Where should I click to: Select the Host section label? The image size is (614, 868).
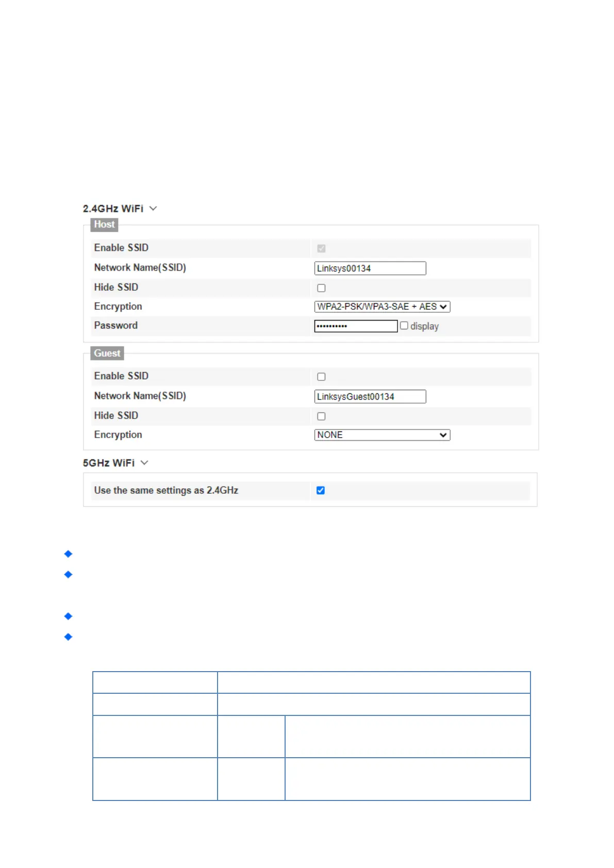click(104, 225)
